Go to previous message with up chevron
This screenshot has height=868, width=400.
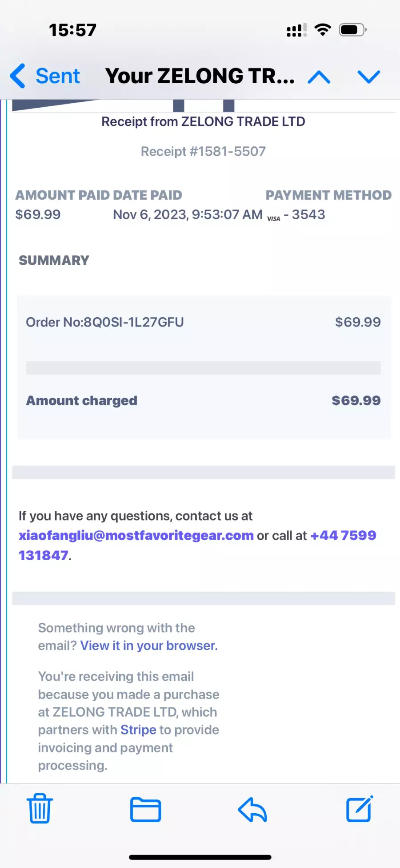point(319,77)
